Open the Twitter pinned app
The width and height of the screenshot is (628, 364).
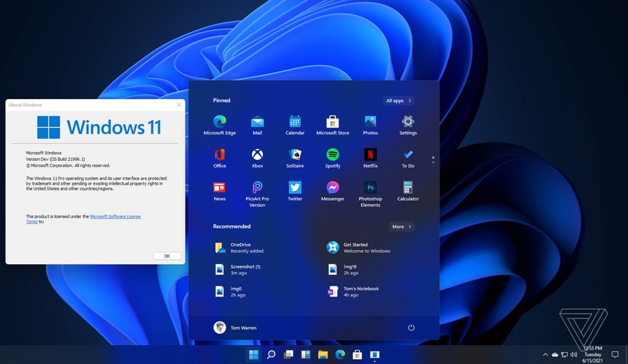295,188
